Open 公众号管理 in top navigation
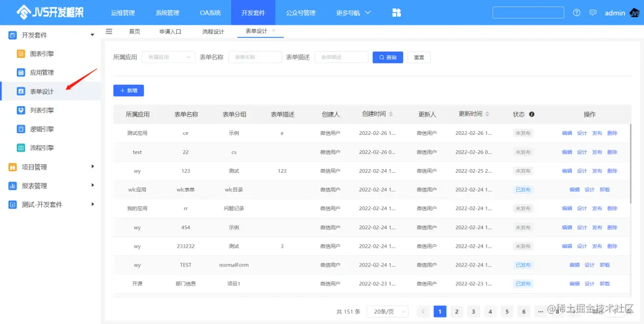This screenshot has height=324, width=644. [301, 12]
